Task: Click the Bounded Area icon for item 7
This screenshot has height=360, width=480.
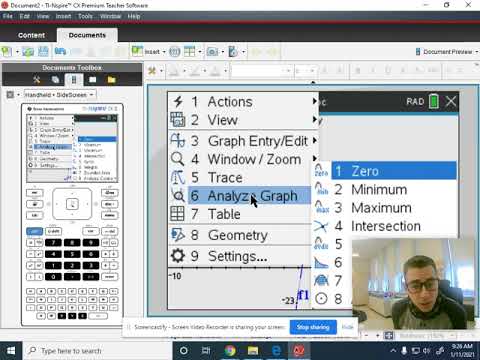Action: [x=321, y=281]
